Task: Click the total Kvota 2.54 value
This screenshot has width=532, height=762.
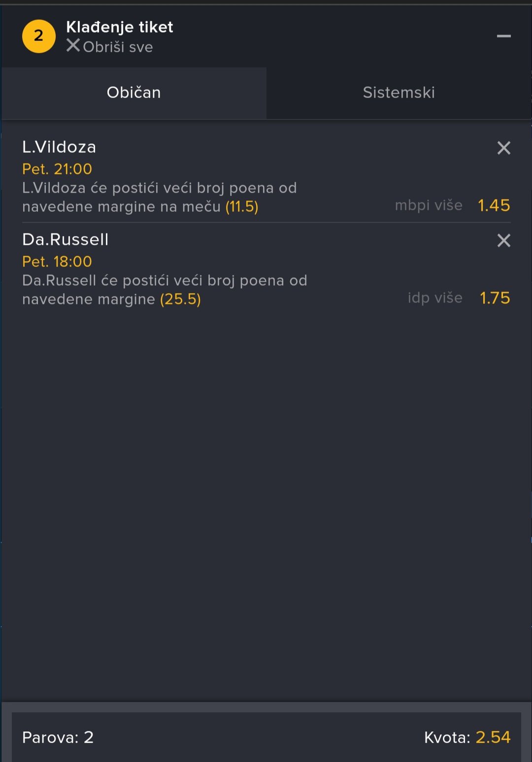Action: coord(493,737)
